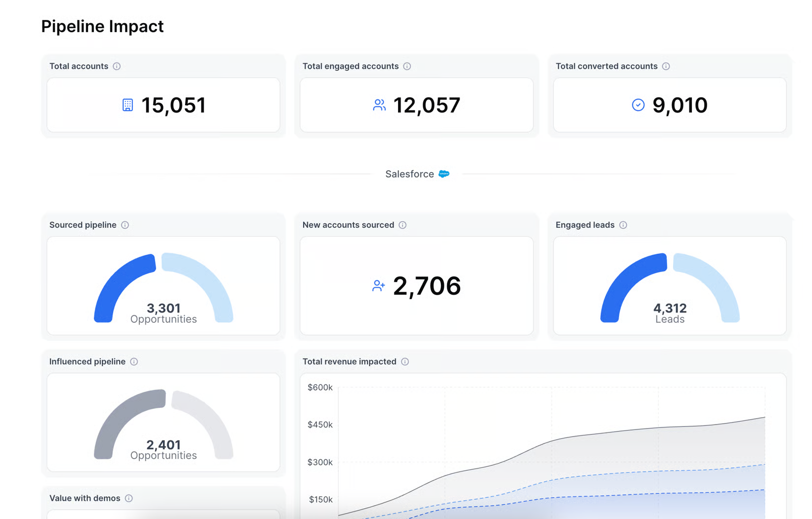Viewport: 812px width, 519px height.
Task: Open the Engaged leads info icon
Action: 623,225
